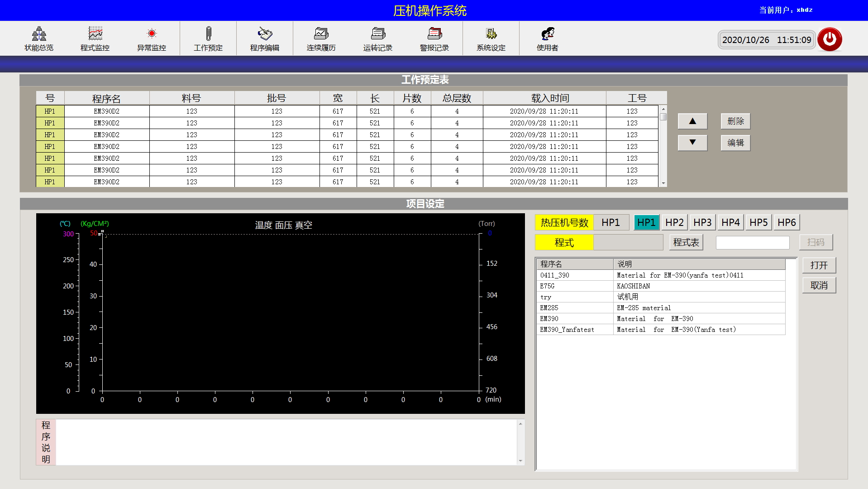The image size is (868, 489).
Task: Select the HP1 press toggle button
Action: click(x=646, y=222)
